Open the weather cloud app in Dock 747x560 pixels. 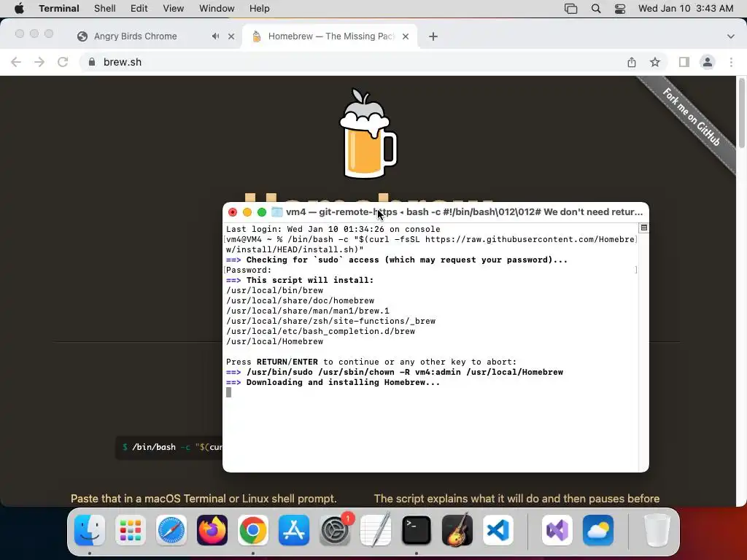(598, 530)
